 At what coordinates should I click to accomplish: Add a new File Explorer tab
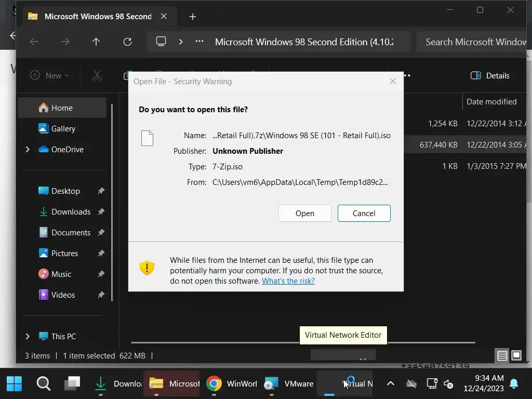(x=192, y=17)
